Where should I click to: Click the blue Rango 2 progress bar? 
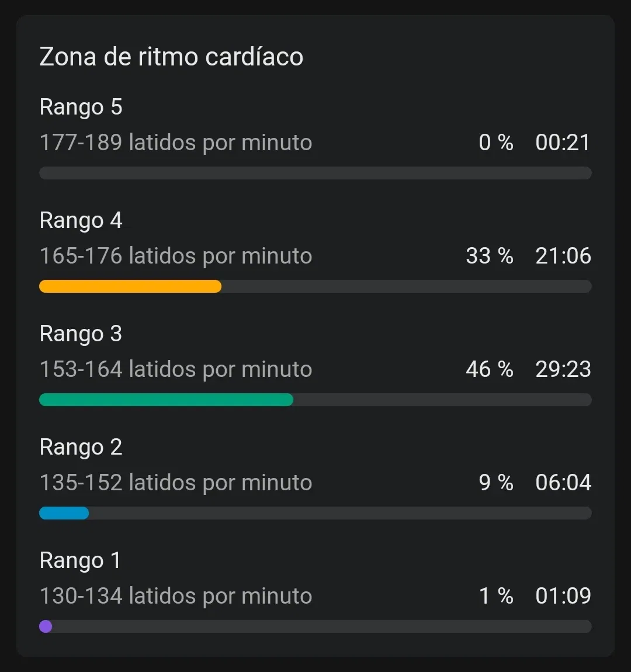tap(64, 513)
